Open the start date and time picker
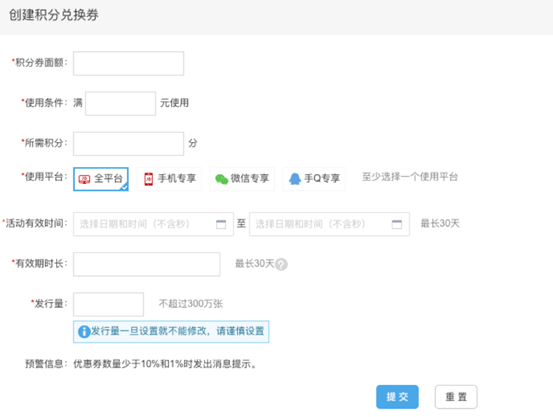Viewport: 553px width, 417px height. (153, 224)
